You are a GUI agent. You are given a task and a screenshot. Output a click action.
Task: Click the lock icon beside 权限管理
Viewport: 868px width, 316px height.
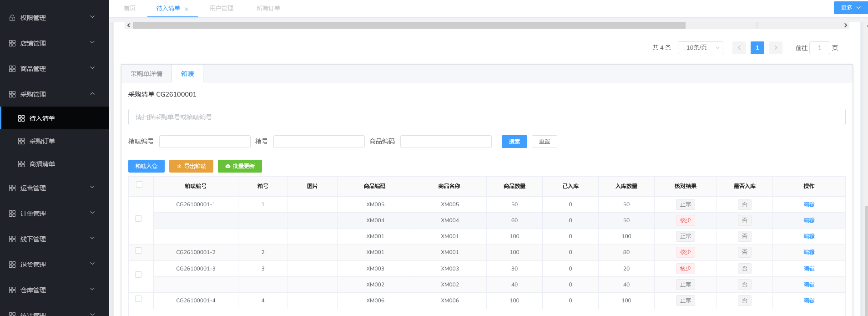12,18
